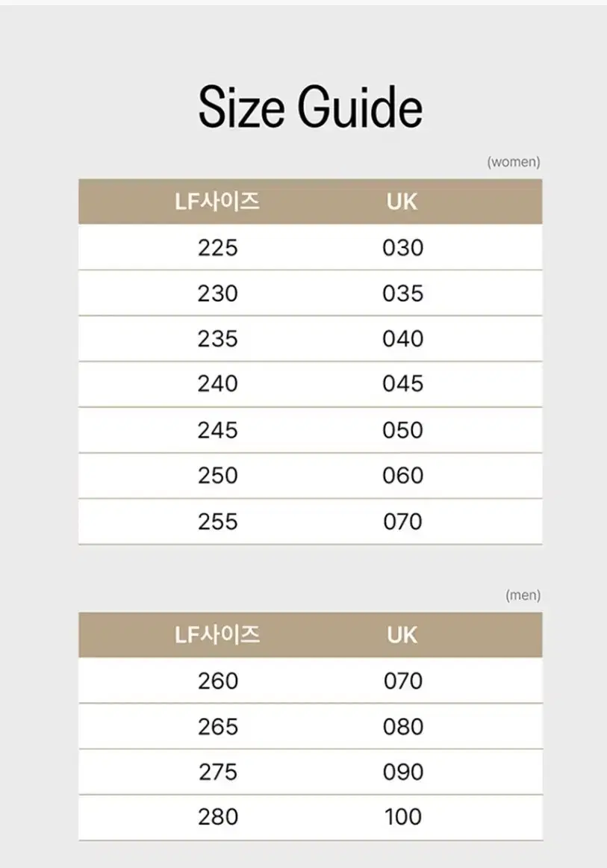Click the 255 size cell
The image size is (607, 868).
pyautogui.click(x=217, y=521)
